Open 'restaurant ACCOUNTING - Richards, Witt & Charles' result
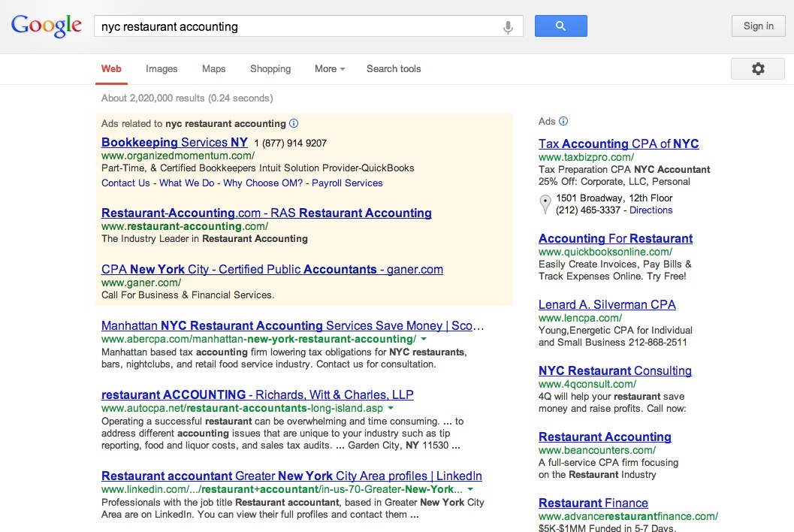 tap(257, 394)
